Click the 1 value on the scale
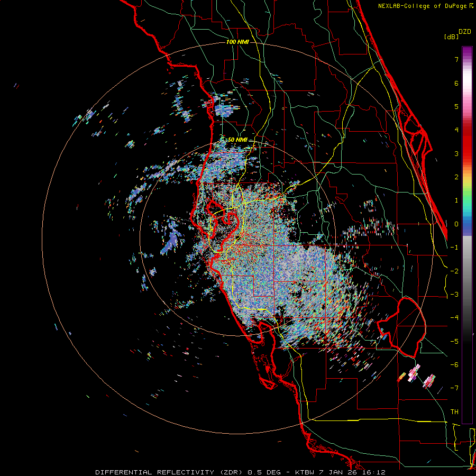This screenshot has width=476, height=476. (456, 200)
